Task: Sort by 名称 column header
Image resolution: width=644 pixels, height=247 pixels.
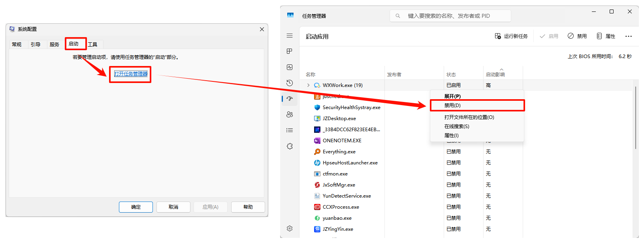Action: (311, 74)
